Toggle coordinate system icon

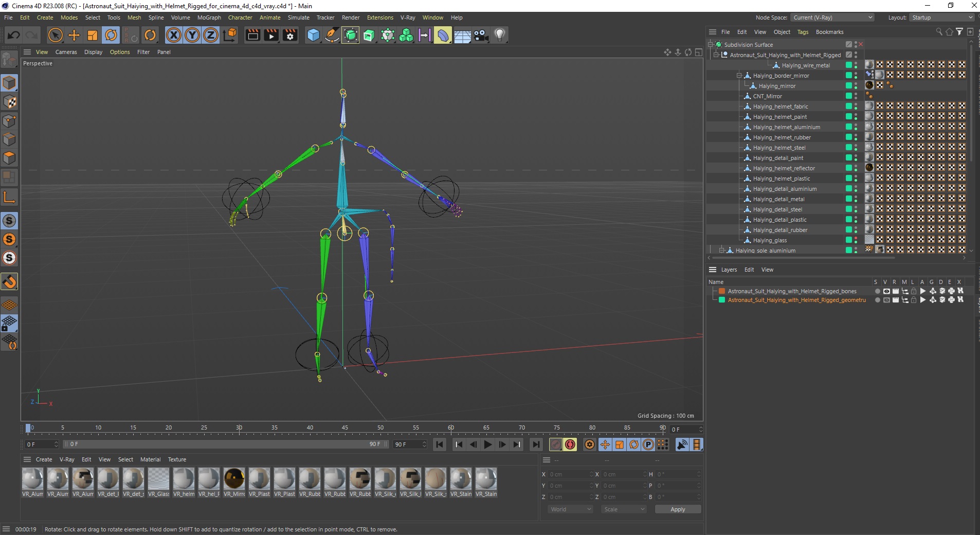230,35
